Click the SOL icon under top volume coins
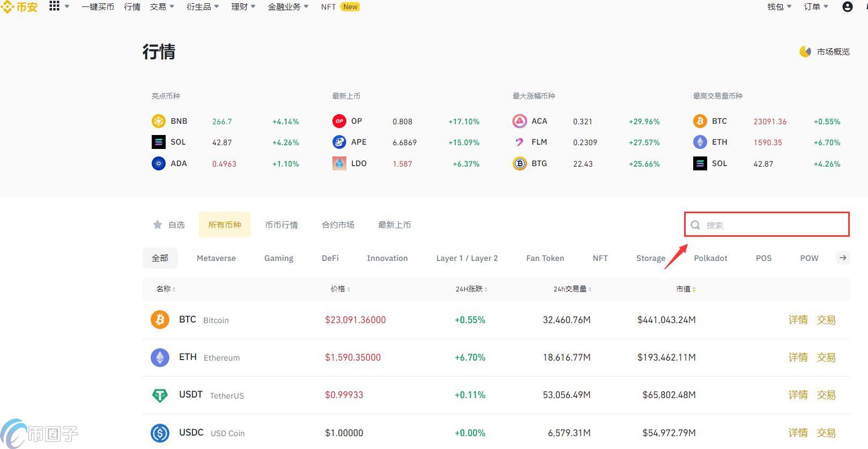The width and height of the screenshot is (868, 449). coord(700,163)
